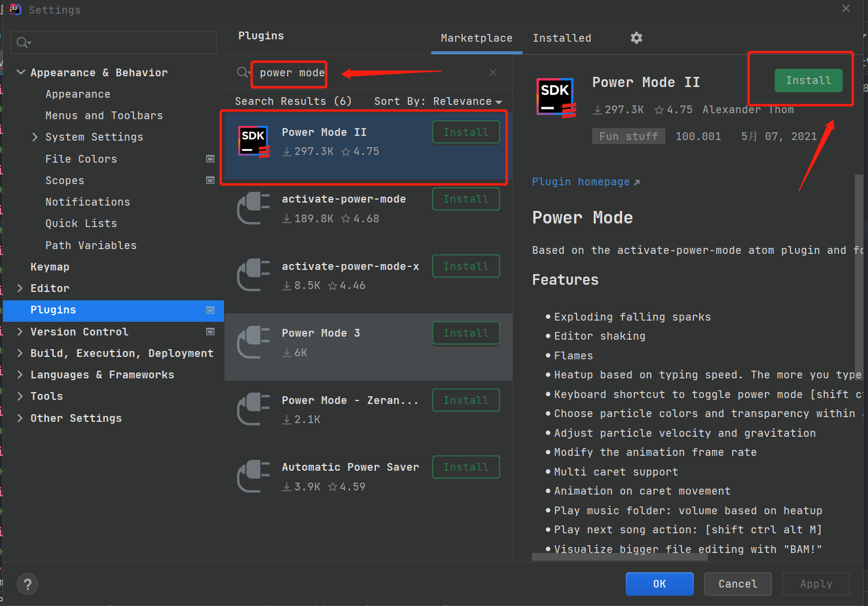
Task: Select Plugins in the settings tree
Action: (113, 310)
